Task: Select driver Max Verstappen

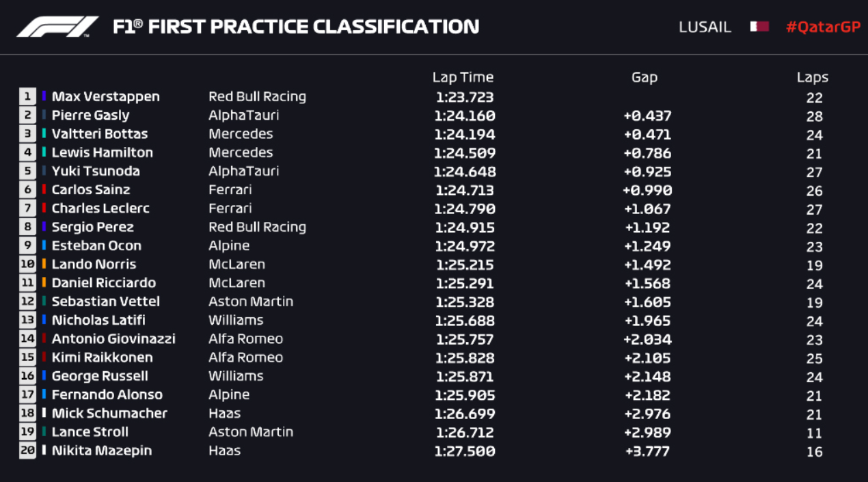Action: 105,96
